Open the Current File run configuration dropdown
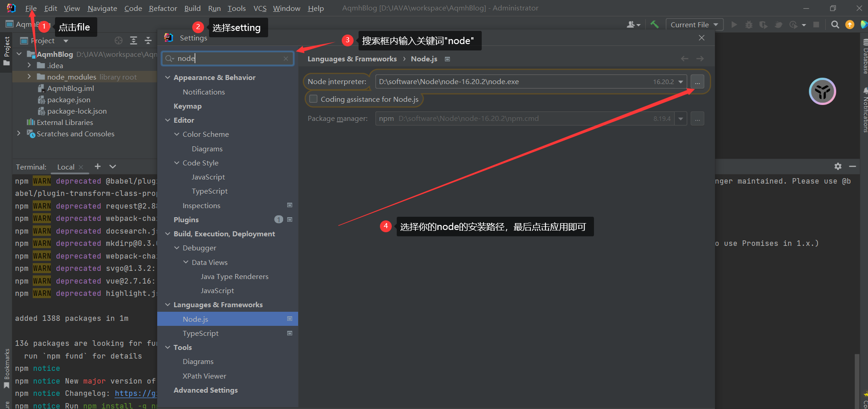Viewport: 868px width, 409px height. [694, 25]
